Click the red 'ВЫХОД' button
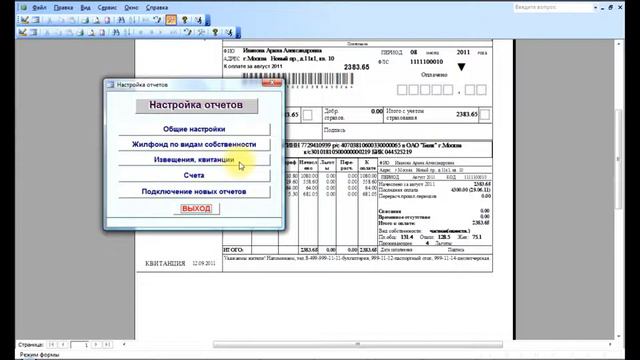 [196, 209]
